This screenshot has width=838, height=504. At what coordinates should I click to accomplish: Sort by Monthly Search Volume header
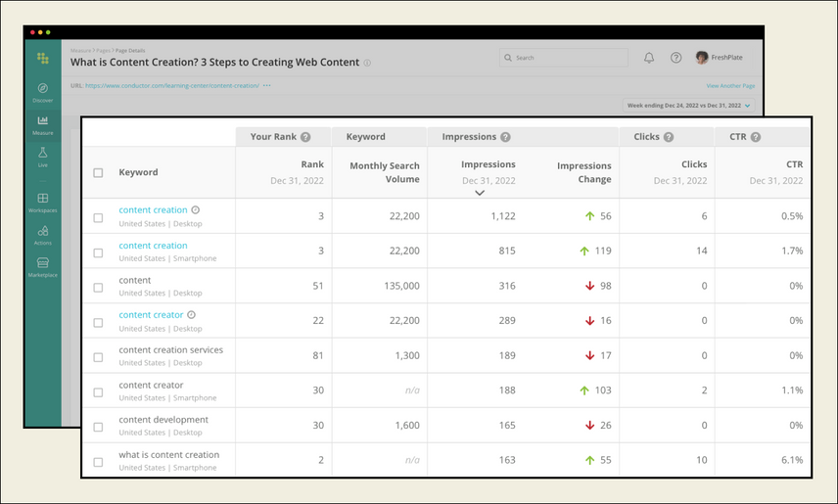385,172
